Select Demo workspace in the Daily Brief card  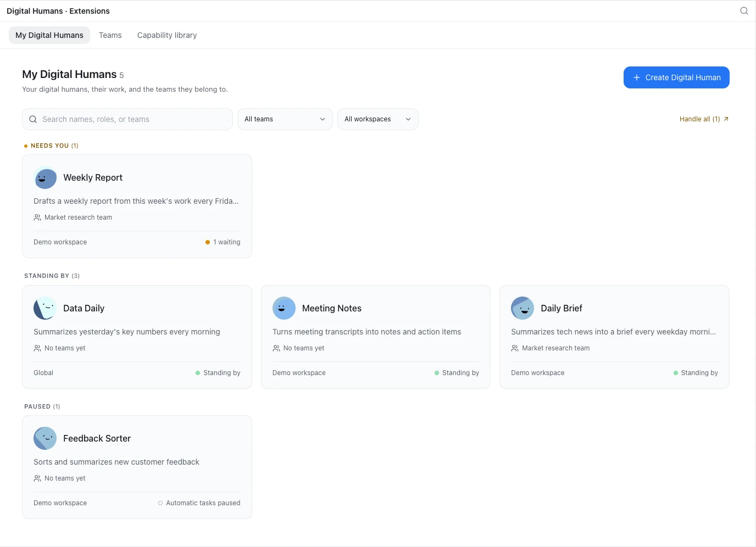tap(538, 373)
